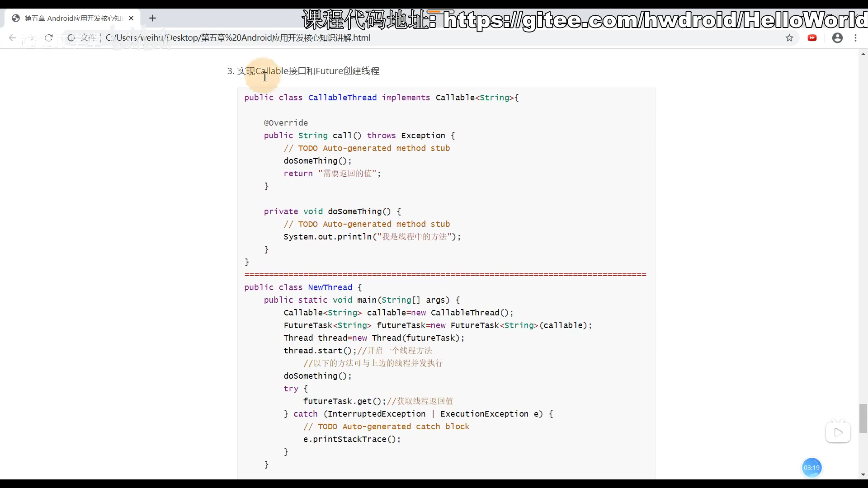Image resolution: width=868 pixels, height=488 pixels.
Task: Click the address bar file path
Action: point(238,38)
